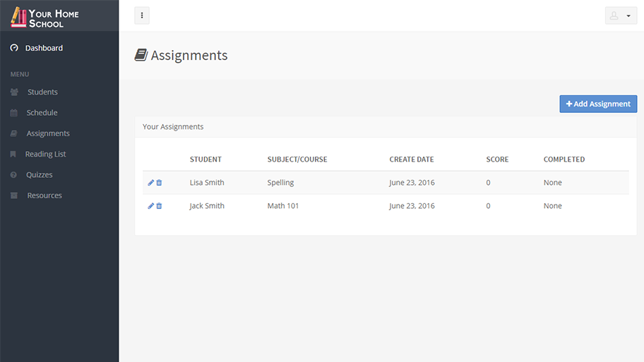Delete Jack Smith's assignment with trash icon
The image size is (644, 362).
tap(159, 206)
